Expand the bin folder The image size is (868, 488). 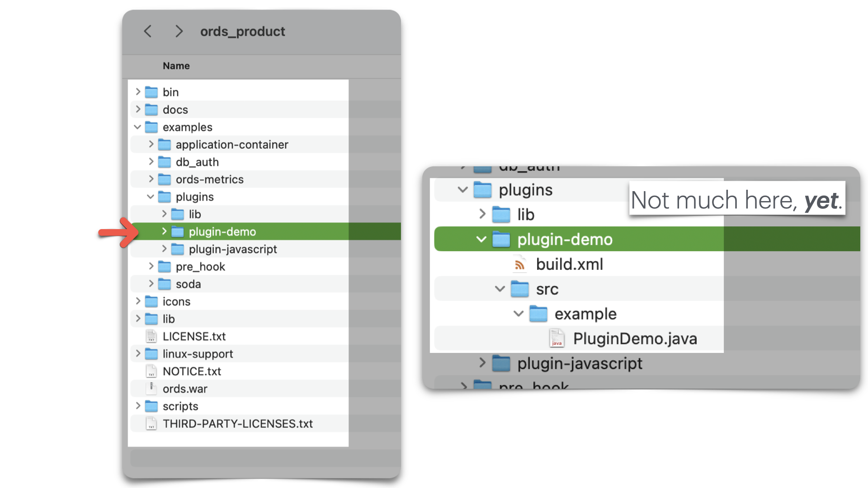tap(138, 92)
